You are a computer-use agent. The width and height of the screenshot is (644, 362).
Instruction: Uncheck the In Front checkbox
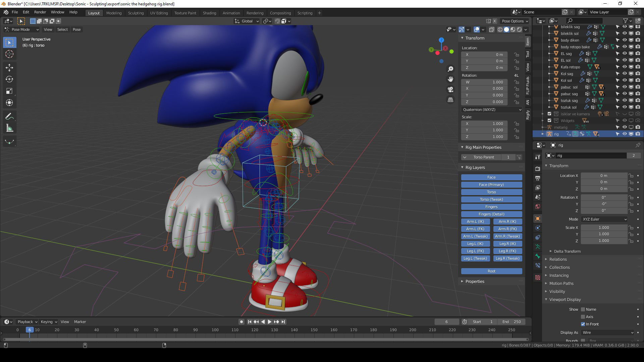583,324
